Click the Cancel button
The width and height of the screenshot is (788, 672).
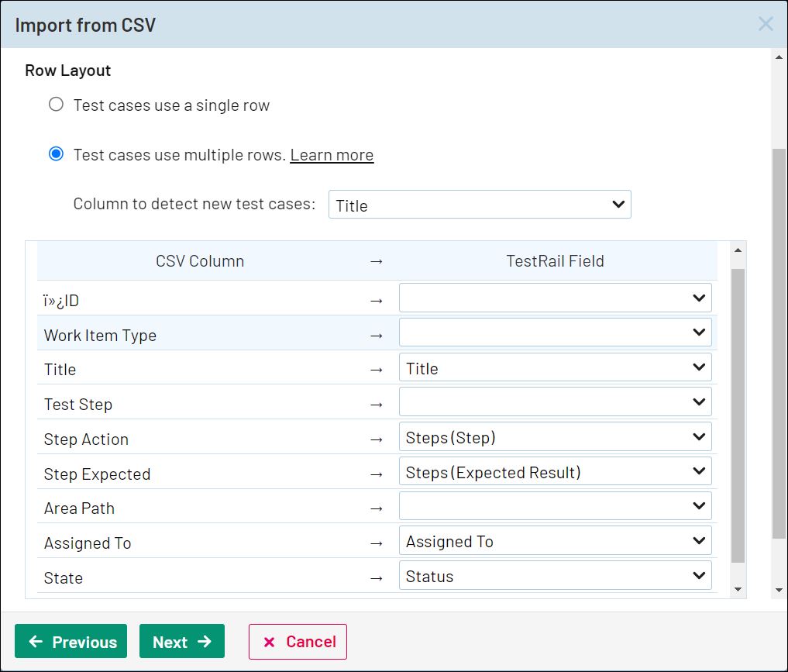(297, 641)
